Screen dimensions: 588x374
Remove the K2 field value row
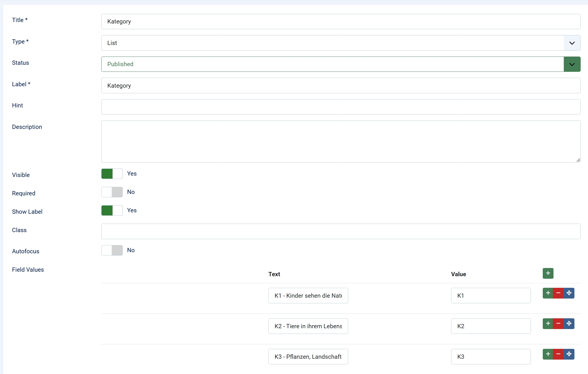pyautogui.click(x=558, y=324)
